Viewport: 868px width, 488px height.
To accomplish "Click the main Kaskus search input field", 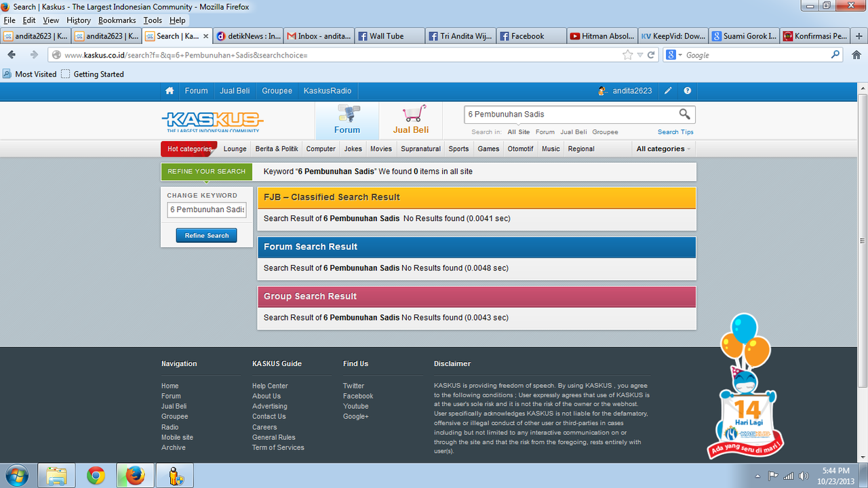I will pos(572,114).
